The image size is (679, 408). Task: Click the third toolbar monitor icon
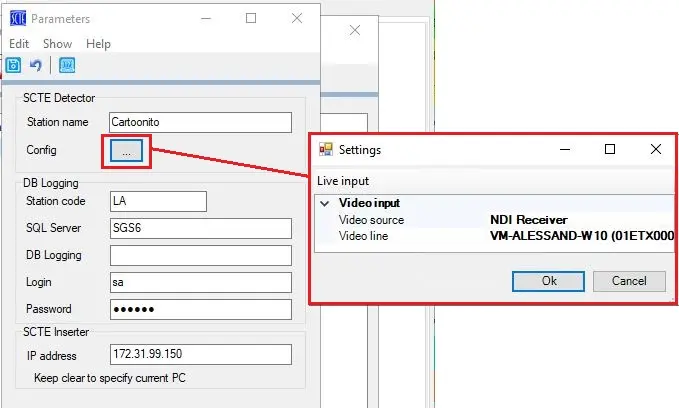(66, 66)
